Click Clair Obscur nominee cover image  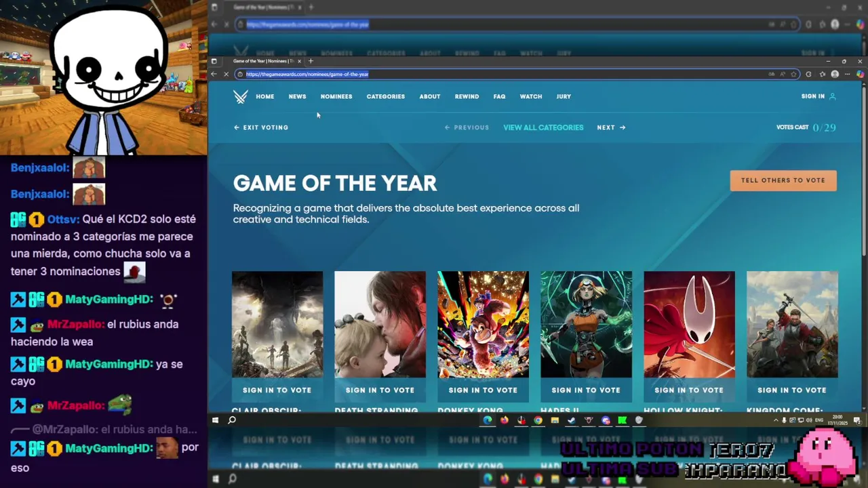click(x=277, y=325)
